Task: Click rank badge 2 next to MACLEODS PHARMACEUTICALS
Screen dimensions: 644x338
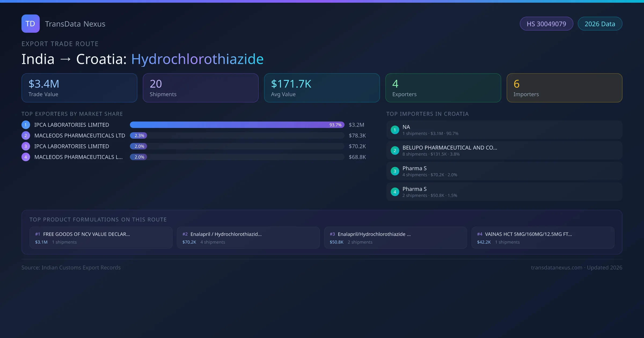Action: pyautogui.click(x=25, y=135)
